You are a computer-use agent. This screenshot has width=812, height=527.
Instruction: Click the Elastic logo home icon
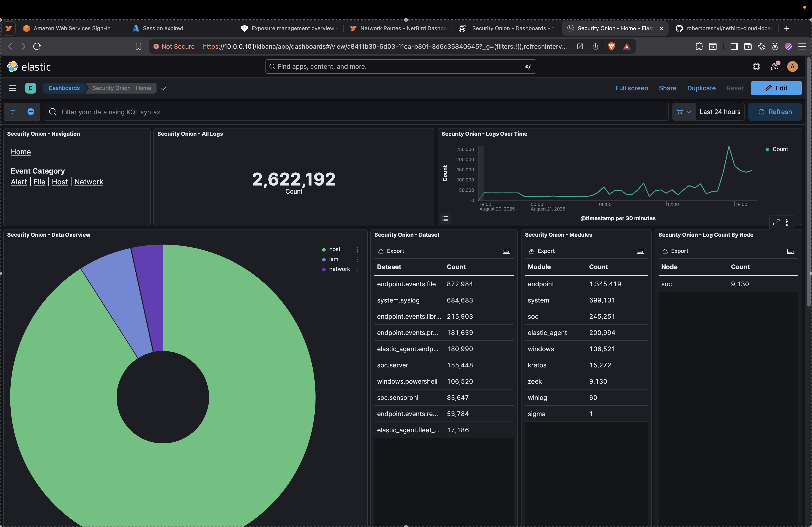pos(13,66)
